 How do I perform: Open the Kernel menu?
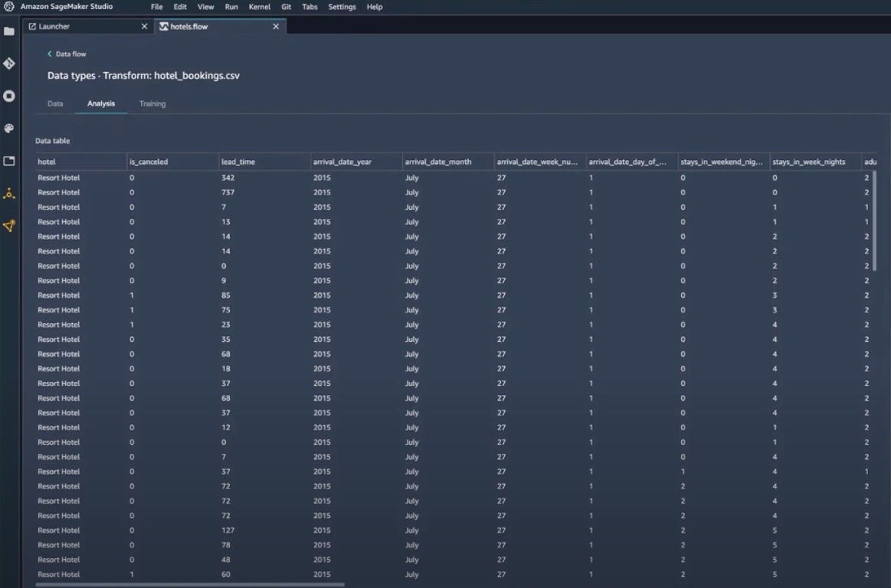pyautogui.click(x=259, y=7)
